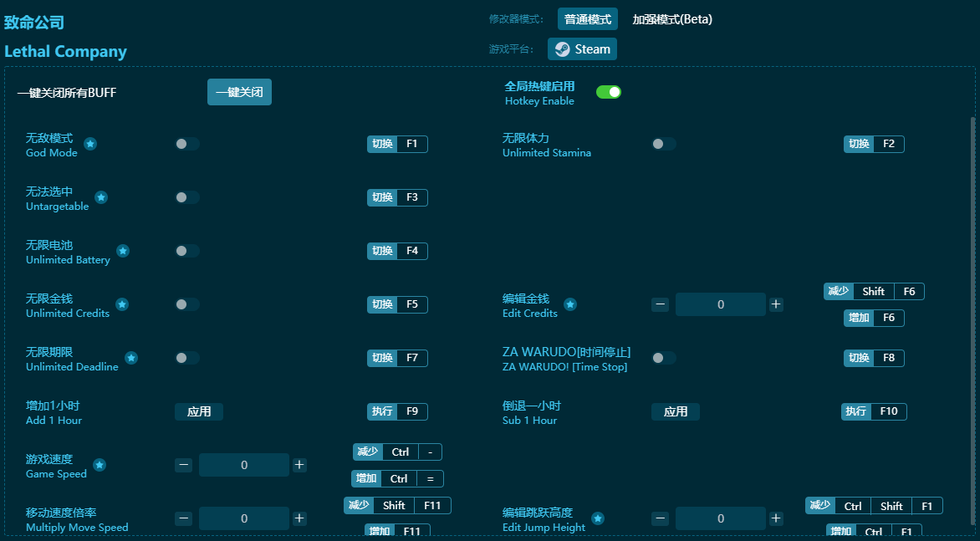980x541 pixels.
Task: Click the star icon beside Unlimited Deadline
Action: [x=131, y=358]
